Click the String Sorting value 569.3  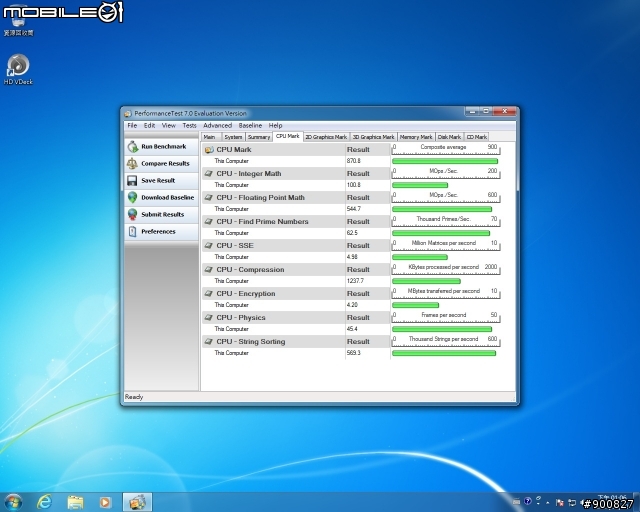click(x=354, y=353)
